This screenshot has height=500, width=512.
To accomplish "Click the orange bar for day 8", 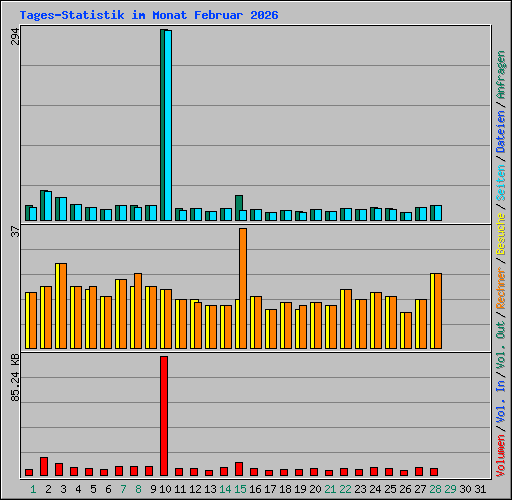I will (x=138, y=311).
